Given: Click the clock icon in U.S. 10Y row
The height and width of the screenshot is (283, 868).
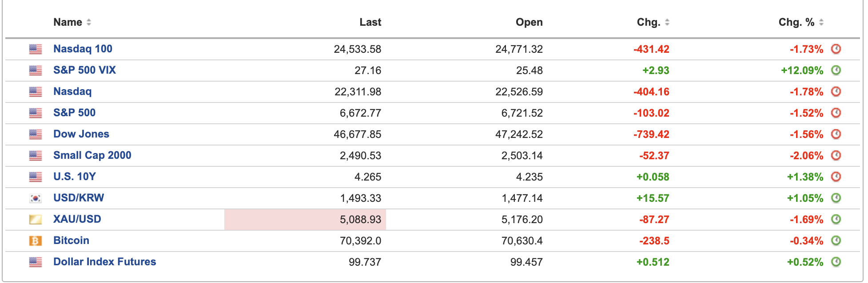Looking at the screenshot, I should pyautogui.click(x=836, y=177).
